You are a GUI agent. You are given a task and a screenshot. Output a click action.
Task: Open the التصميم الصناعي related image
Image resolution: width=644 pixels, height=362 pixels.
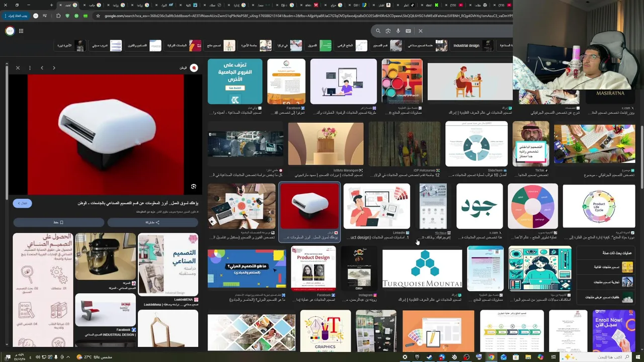168,264
